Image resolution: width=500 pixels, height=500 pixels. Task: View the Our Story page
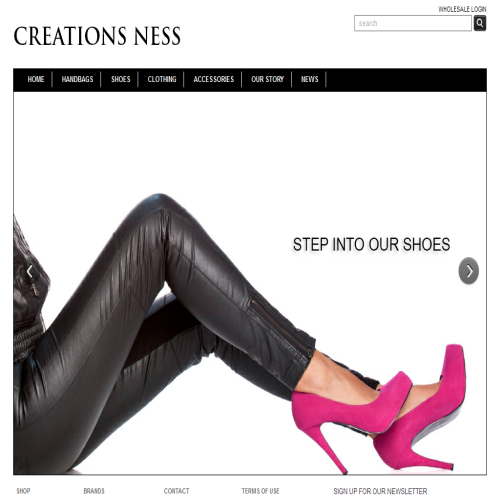click(268, 79)
